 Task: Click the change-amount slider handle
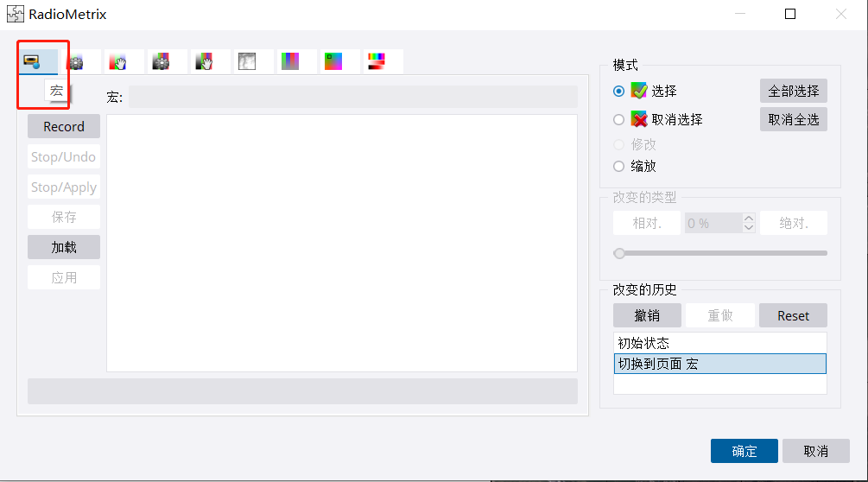tap(619, 253)
